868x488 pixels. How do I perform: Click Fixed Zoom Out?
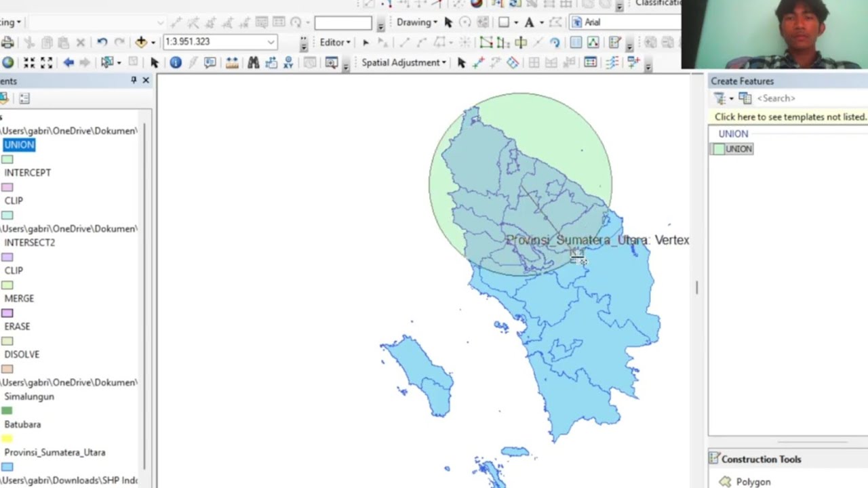pyautogui.click(x=46, y=62)
